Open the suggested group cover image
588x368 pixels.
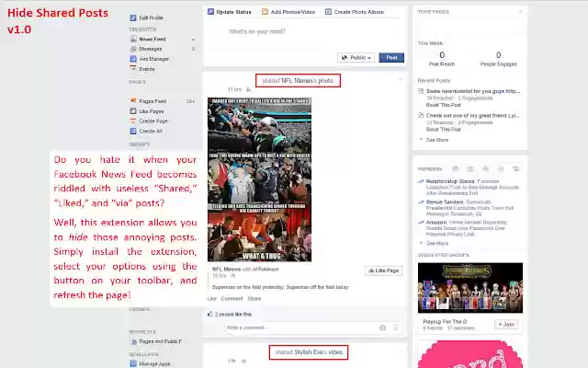470,288
